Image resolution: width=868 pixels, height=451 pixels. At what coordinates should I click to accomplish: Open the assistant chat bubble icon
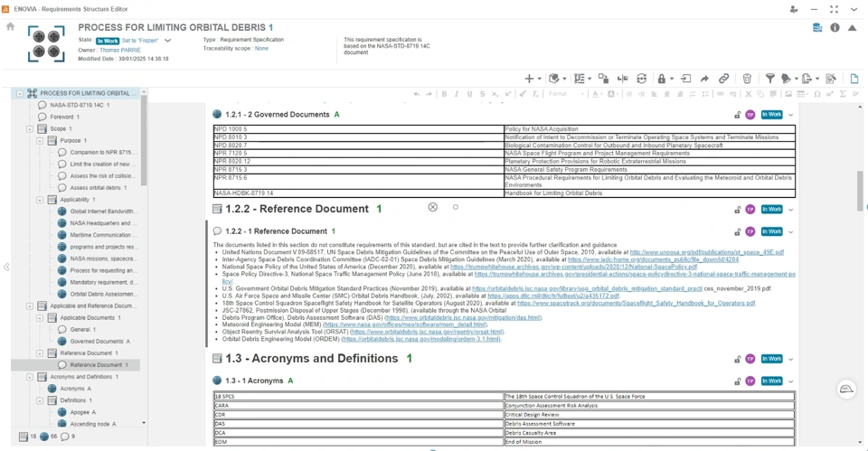click(x=846, y=389)
